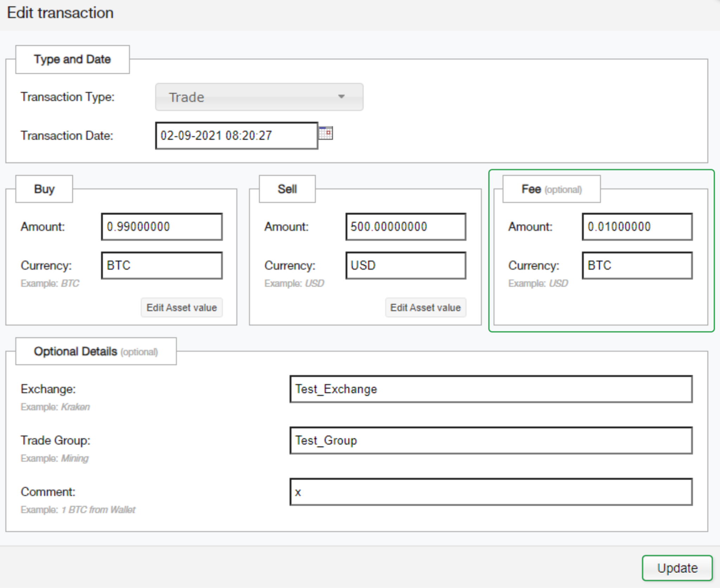
Task: Click the Type and Date legend
Action: click(x=72, y=59)
